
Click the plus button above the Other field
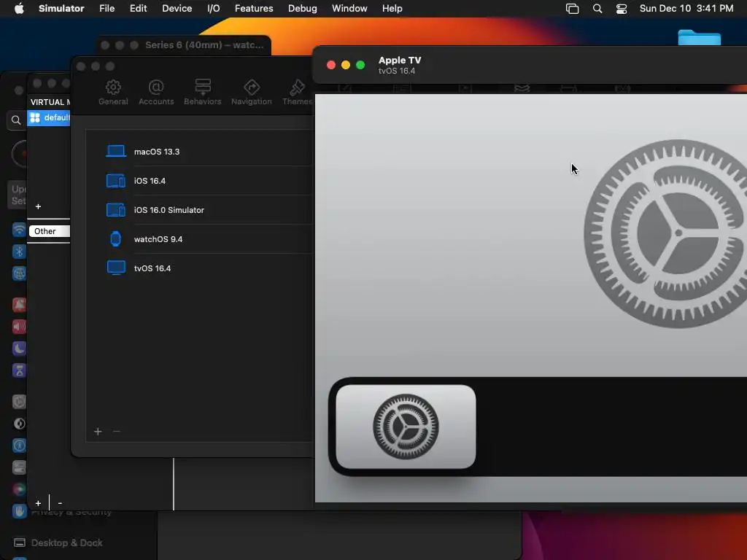click(x=38, y=206)
